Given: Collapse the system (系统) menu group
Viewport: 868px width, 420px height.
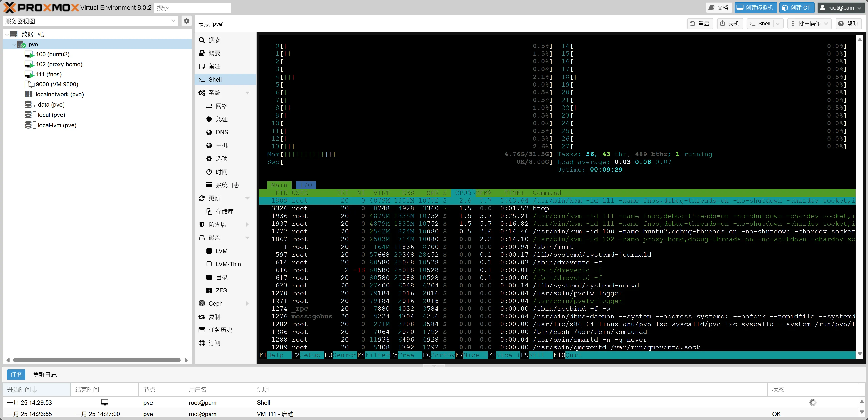Looking at the screenshot, I should click(x=247, y=93).
